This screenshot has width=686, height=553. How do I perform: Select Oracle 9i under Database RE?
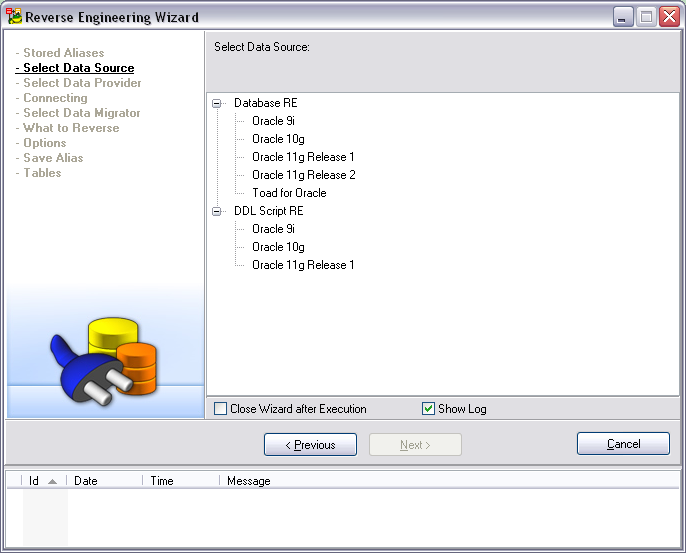(x=273, y=121)
